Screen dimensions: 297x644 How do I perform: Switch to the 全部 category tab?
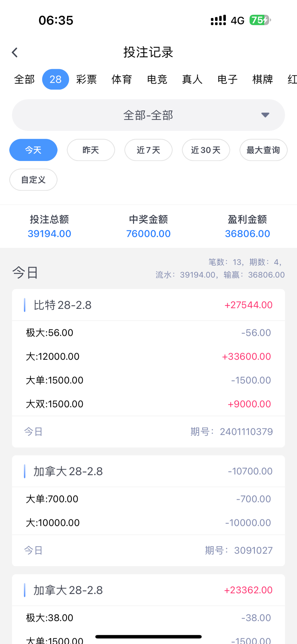(24, 79)
